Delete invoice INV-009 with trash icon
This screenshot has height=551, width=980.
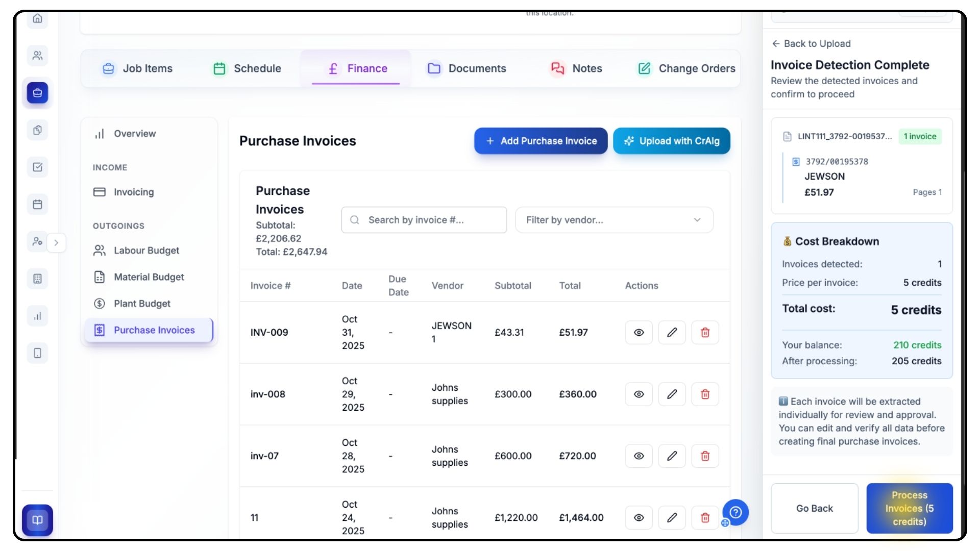point(705,333)
